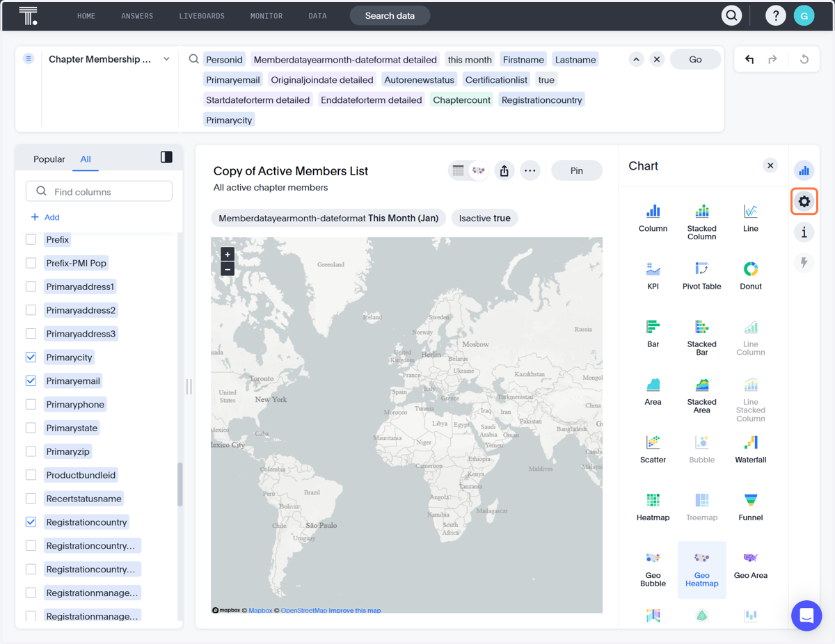Close the Chart panel
The height and width of the screenshot is (644, 835).
[770, 166]
